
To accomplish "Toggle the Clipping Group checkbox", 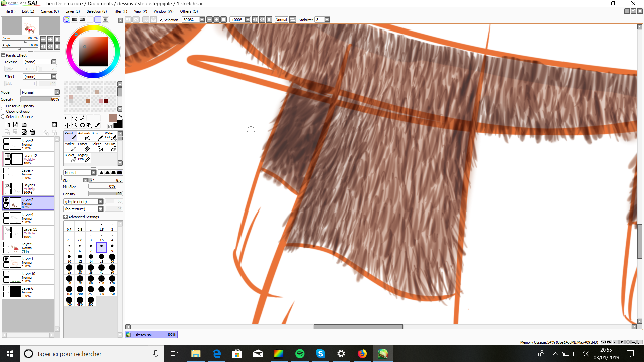I will (3, 111).
